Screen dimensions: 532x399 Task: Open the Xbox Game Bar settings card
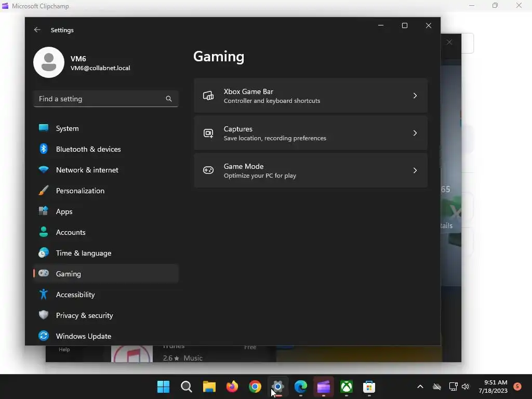coord(311,96)
